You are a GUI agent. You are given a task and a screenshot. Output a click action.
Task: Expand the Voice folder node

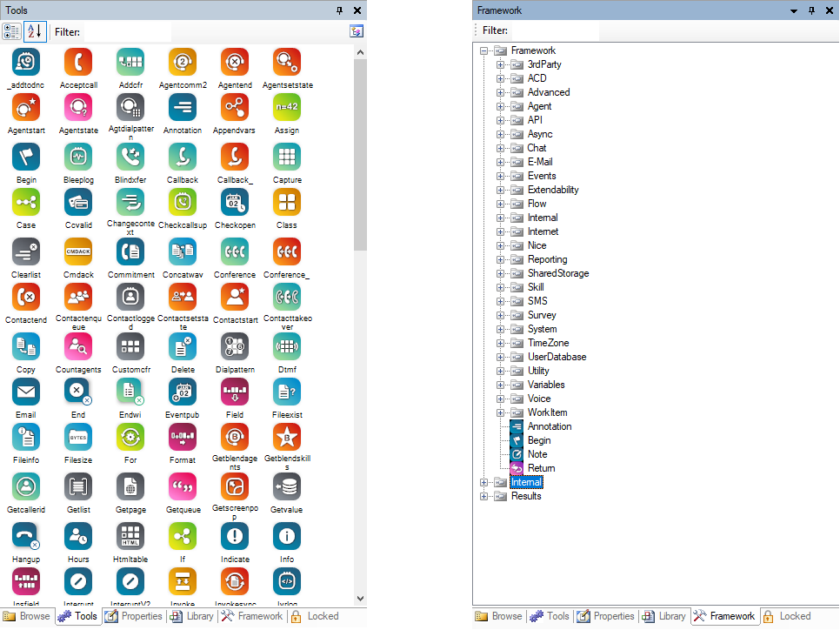501,399
